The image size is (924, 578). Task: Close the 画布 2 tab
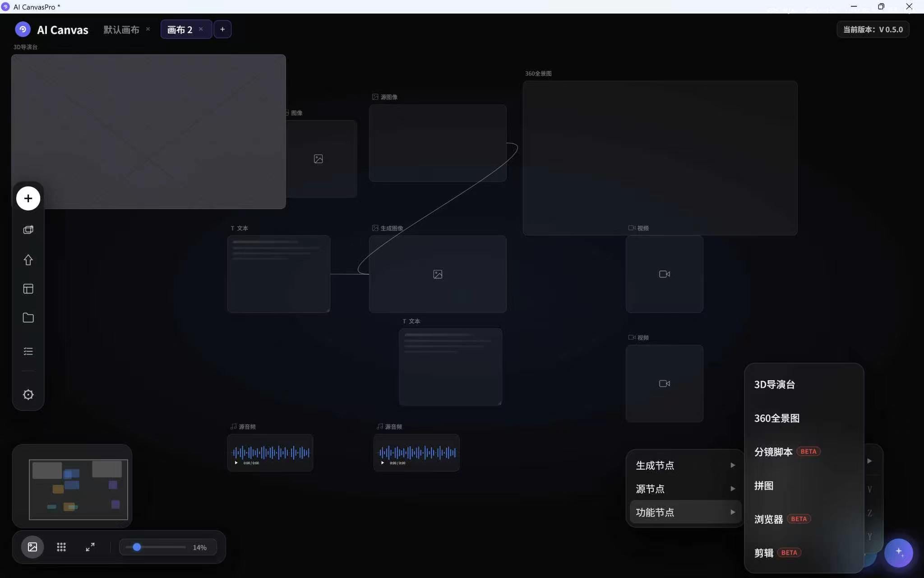coord(201,29)
